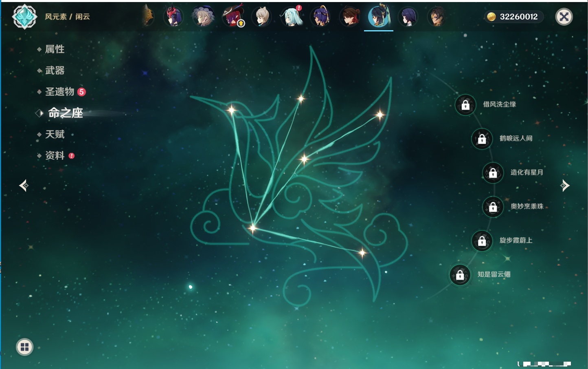
Task: Select the locked 鹤唳远人间 constellation icon
Action: point(482,139)
